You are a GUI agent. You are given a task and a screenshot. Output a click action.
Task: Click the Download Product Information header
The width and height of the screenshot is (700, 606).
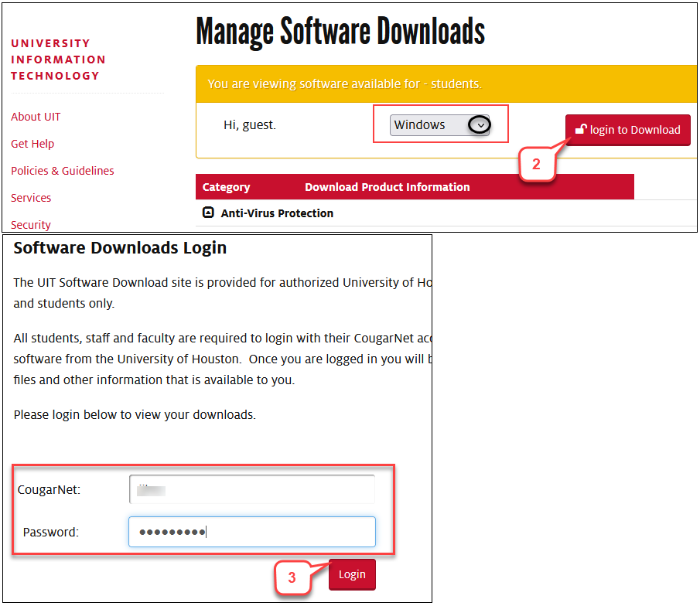click(387, 187)
